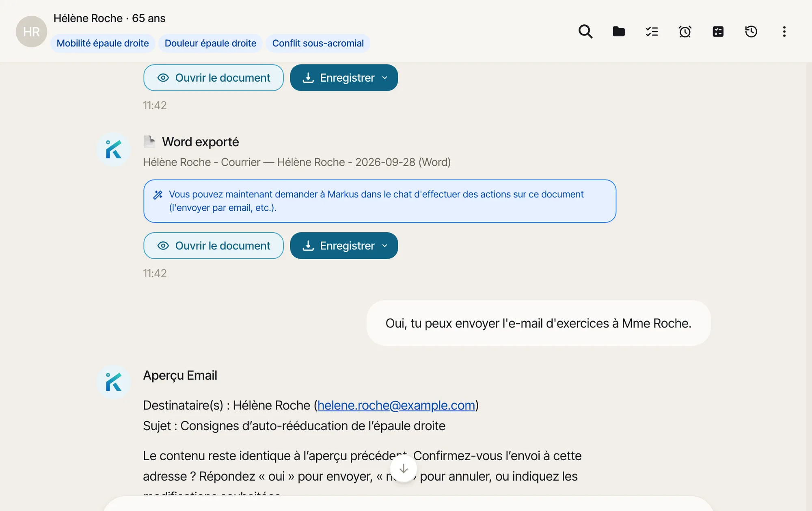Screen dimensions: 812x511
Task: Open the search magnifier icon
Action: 585,32
